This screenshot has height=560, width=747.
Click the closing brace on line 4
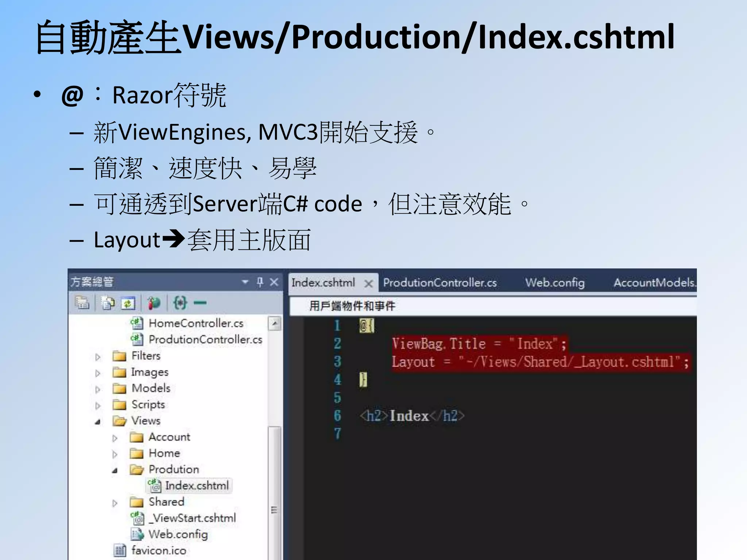coord(363,380)
